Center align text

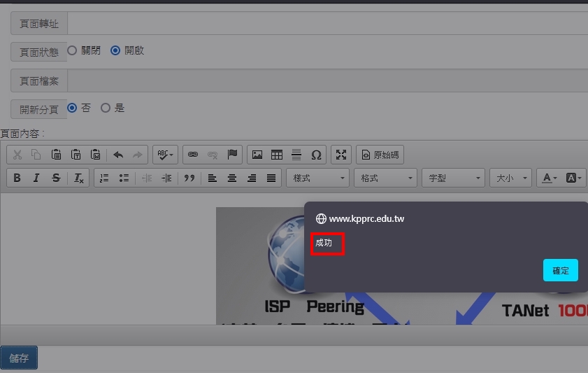pyautogui.click(x=231, y=178)
